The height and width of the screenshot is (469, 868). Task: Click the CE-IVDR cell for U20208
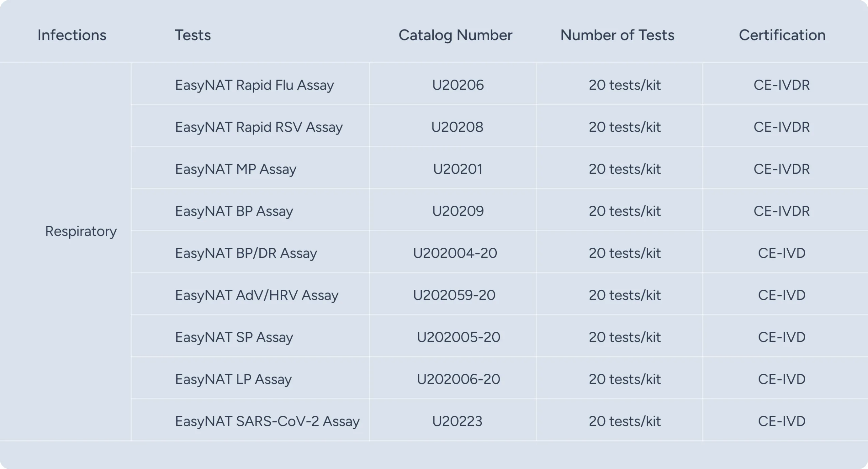point(782,127)
